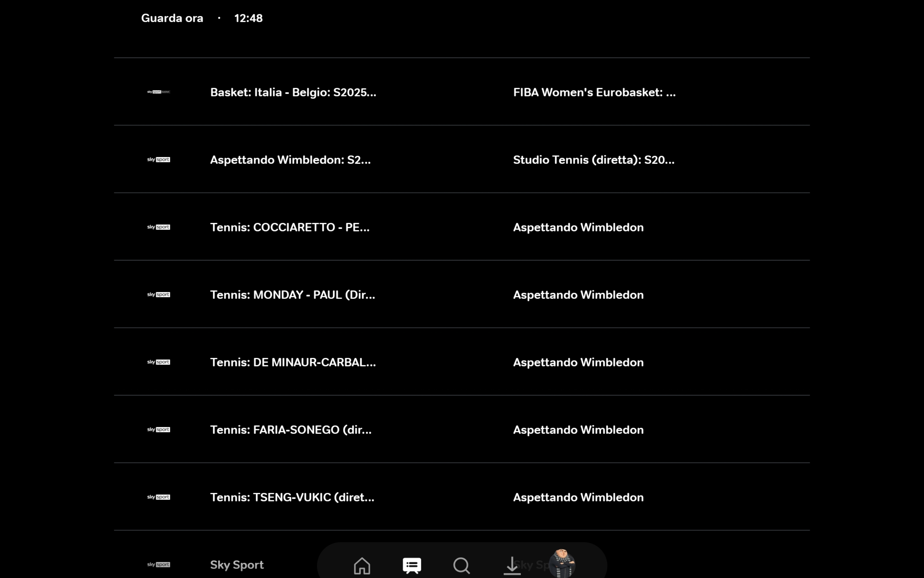Image resolution: width=924 pixels, height=578 pixels.
Task: Open Aspettando Wimbledon: S2... current programme
Action: point(290,160)
